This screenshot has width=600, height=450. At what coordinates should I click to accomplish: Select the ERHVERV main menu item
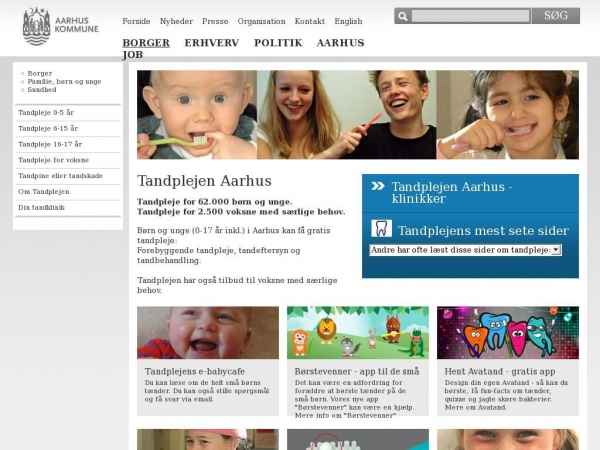point(212,42)
